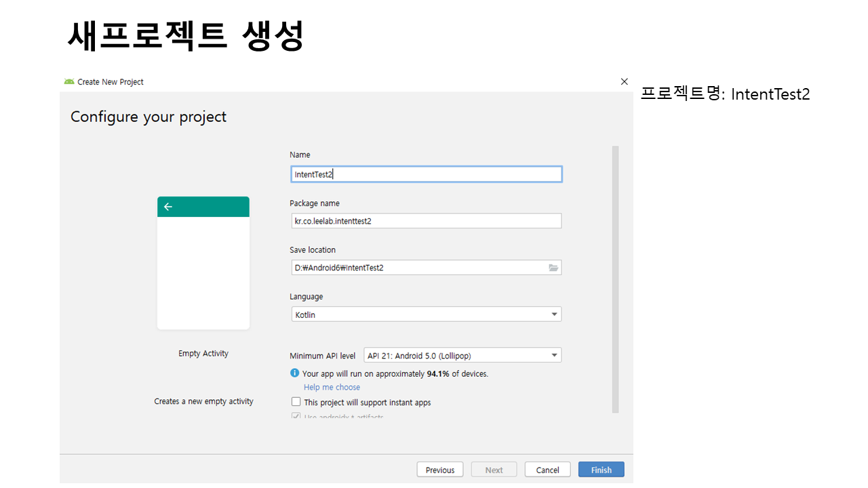Image resolution: width=868 pixels, height=488 pixels.
Task: Expand the Language dropdown showing Kotlin
Action: point(554,314)
